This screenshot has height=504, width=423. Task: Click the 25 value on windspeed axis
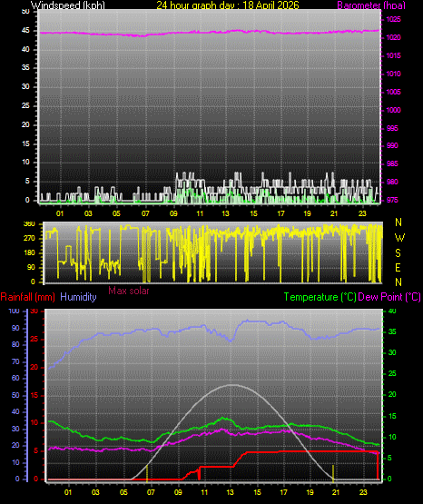(x=25, y=105)
